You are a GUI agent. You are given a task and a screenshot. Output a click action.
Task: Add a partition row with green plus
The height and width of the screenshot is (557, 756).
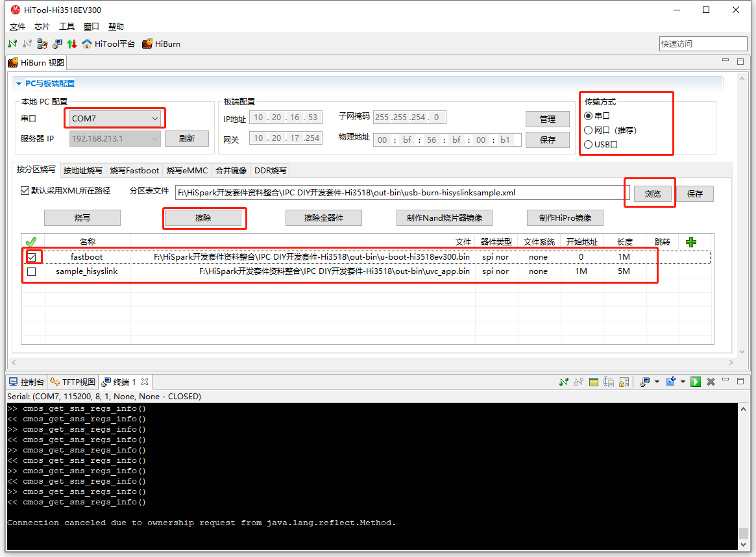691,241
